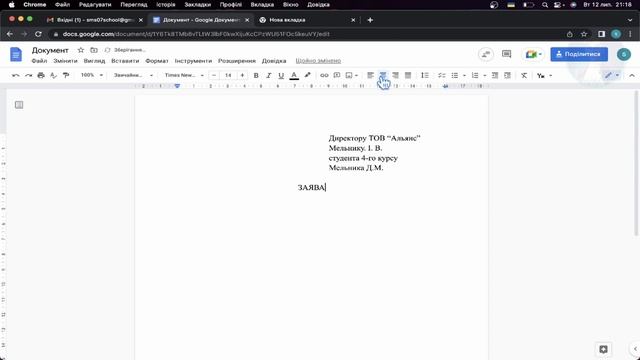Align text to the right
Viewport: 640px width, 360px height.
(395, 76)
